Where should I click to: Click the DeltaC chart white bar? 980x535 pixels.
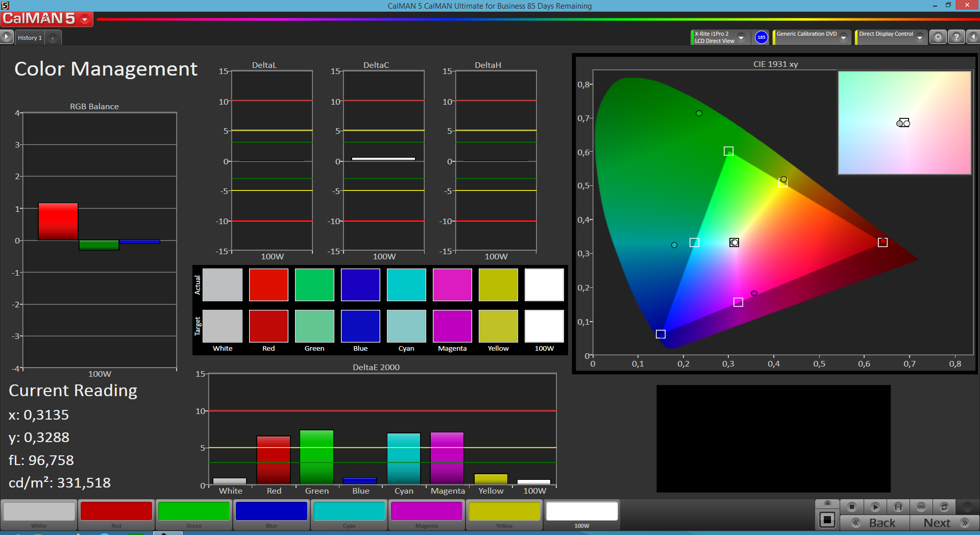tap(383, 159)
